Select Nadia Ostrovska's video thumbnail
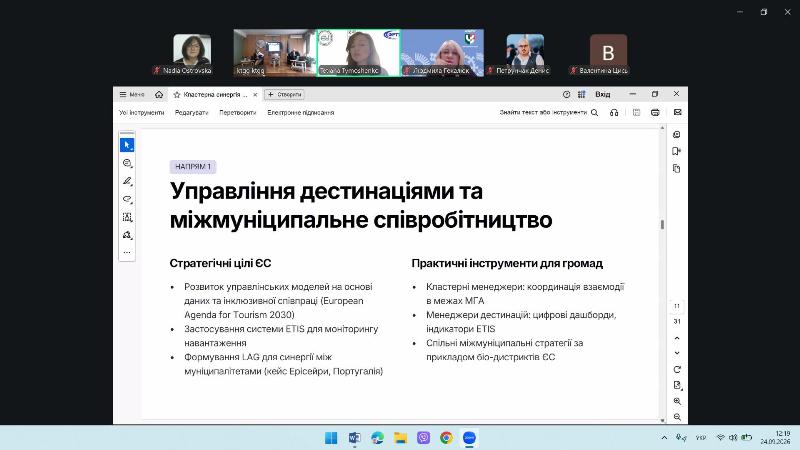Image resolution: width=800 pixels, height=450 pixels. [192, 54]
